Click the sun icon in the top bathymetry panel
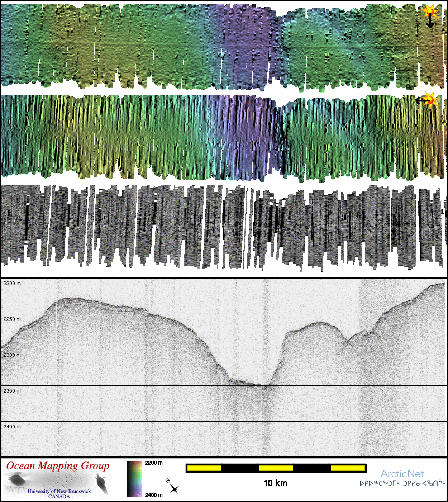This screenshot has width=448, height=502. [430, 11]
